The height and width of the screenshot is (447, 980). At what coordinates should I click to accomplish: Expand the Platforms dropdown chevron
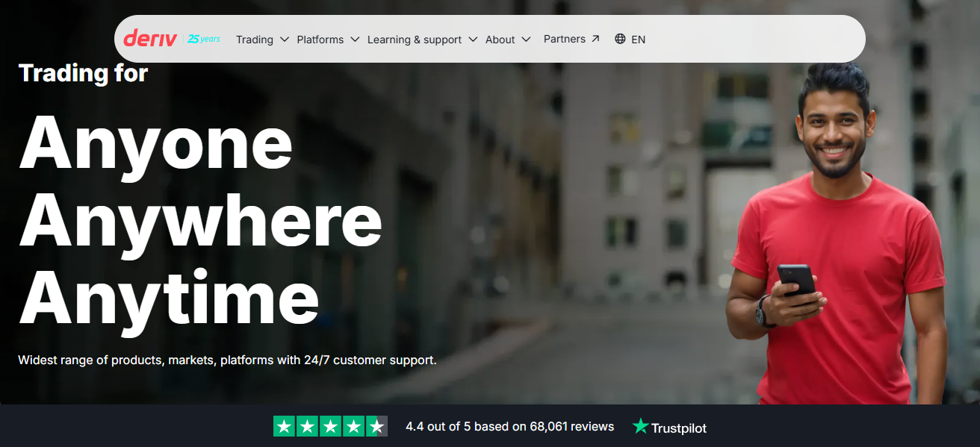[x=355, y=40]
